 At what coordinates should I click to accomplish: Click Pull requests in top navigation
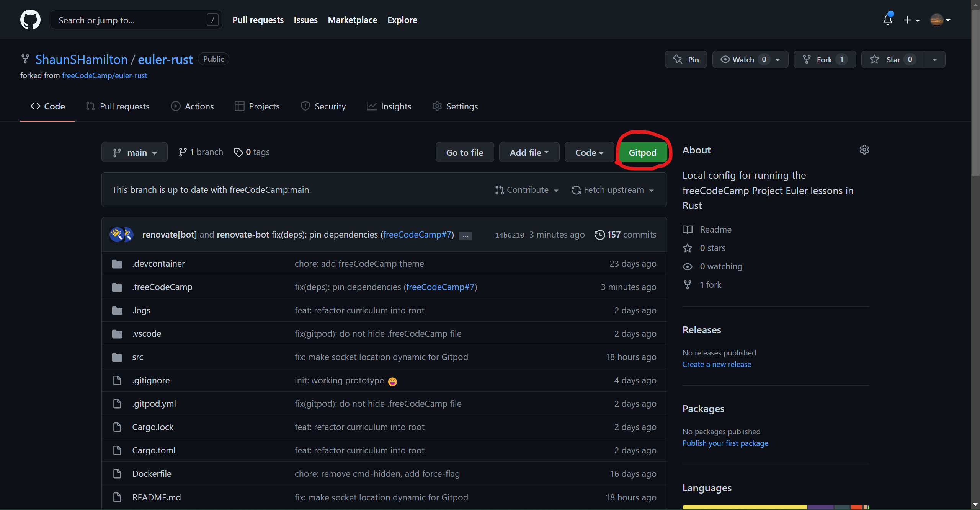[258, 20]
